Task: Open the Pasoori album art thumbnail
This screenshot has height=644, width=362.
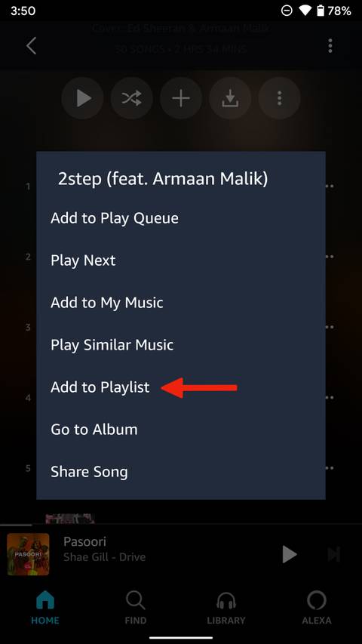Action: (29, 554)
